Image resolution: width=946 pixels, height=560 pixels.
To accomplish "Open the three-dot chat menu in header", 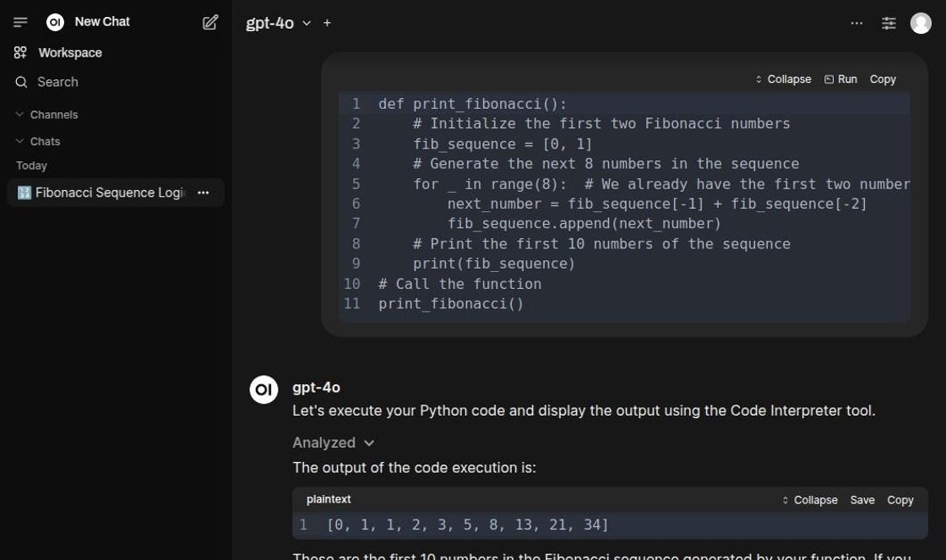I will tap(856, 23).
